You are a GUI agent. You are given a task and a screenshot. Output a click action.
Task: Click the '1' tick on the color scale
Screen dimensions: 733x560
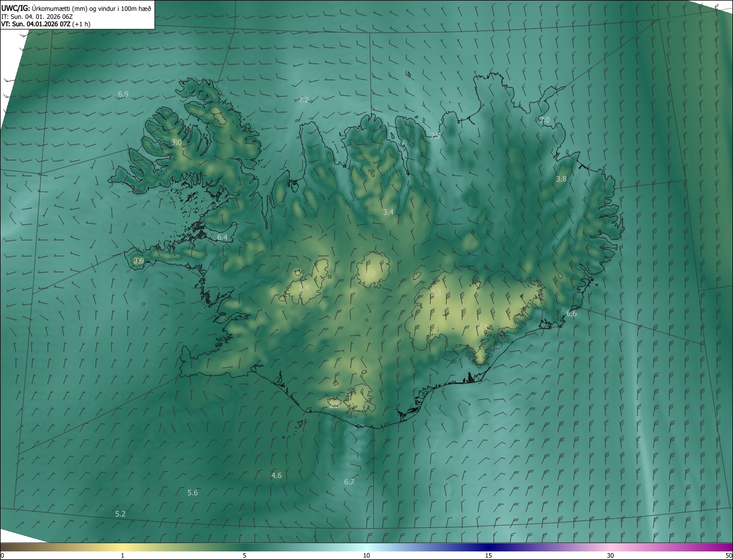point(123,556)
